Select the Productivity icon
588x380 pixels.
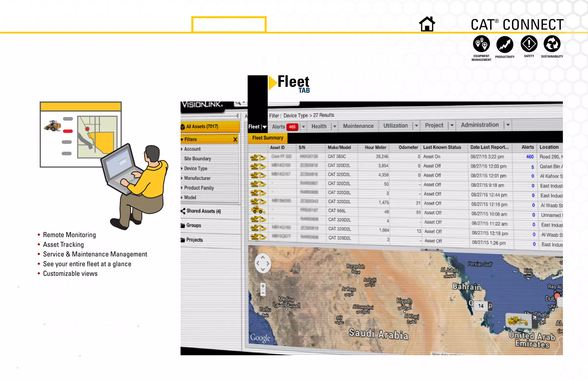point(505,44)
